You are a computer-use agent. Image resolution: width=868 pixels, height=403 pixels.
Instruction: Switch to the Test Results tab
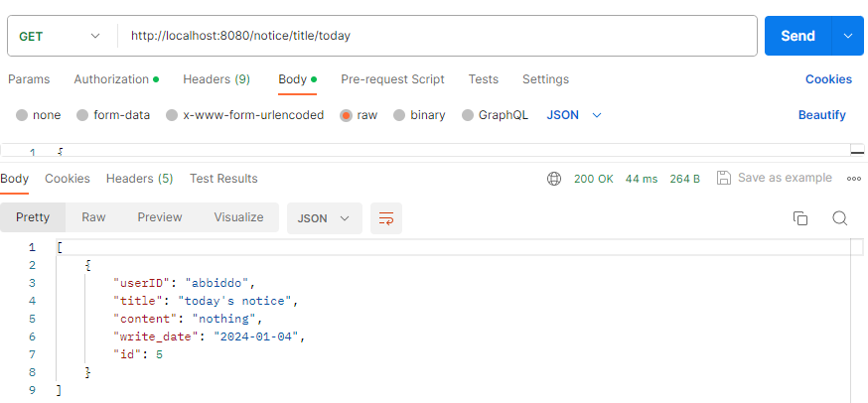coord(223,179)
